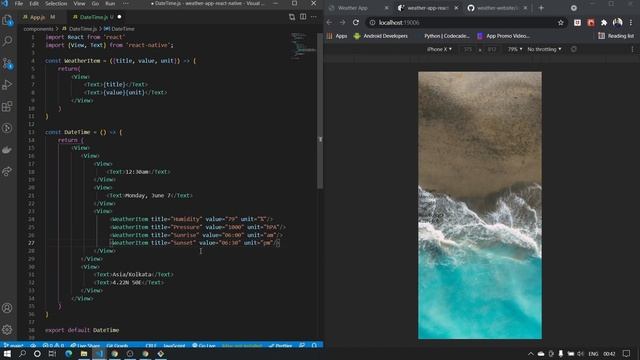Open the Android Developers bookmark
Viewport: 640px width, 360px height.
[x=381, y=36]
